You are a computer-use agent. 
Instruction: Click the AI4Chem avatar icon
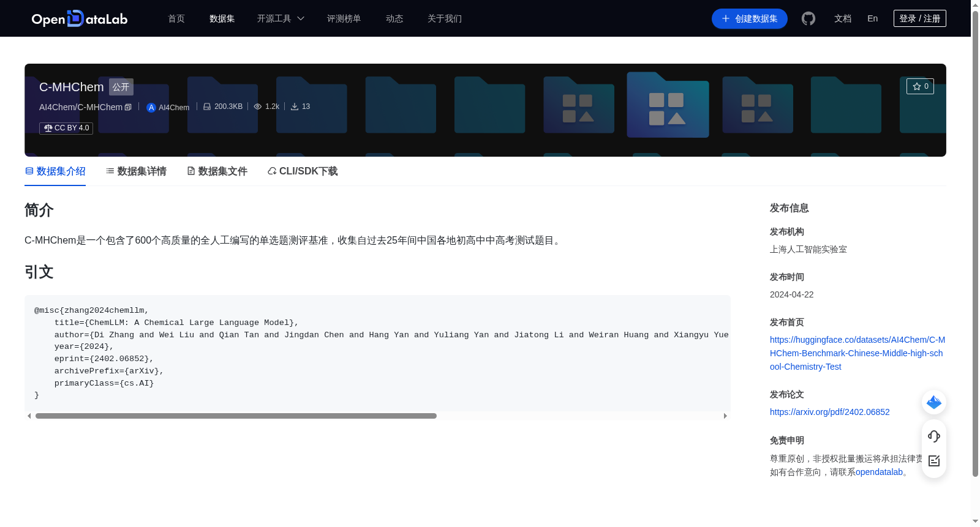click(151, 107)
